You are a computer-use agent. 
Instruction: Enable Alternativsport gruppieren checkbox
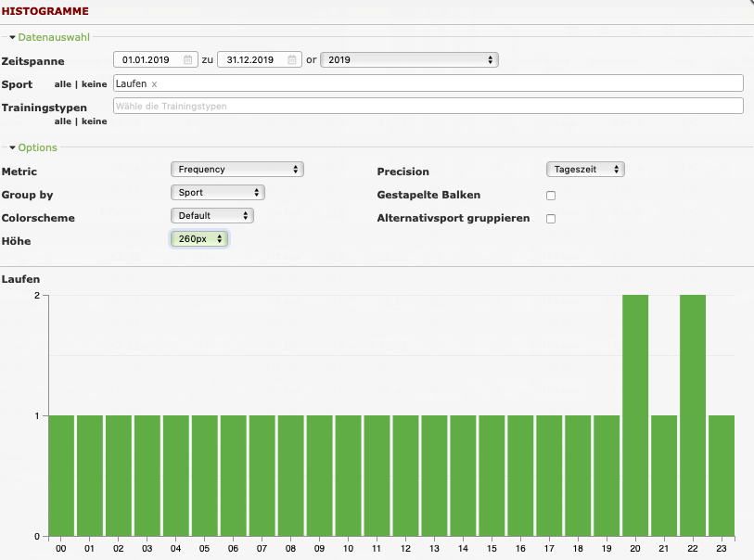click(x=551, y=219)
